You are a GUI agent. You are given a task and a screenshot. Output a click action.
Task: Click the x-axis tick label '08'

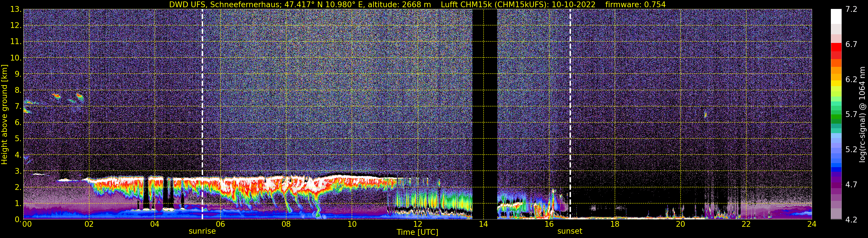tap(286, 224)
